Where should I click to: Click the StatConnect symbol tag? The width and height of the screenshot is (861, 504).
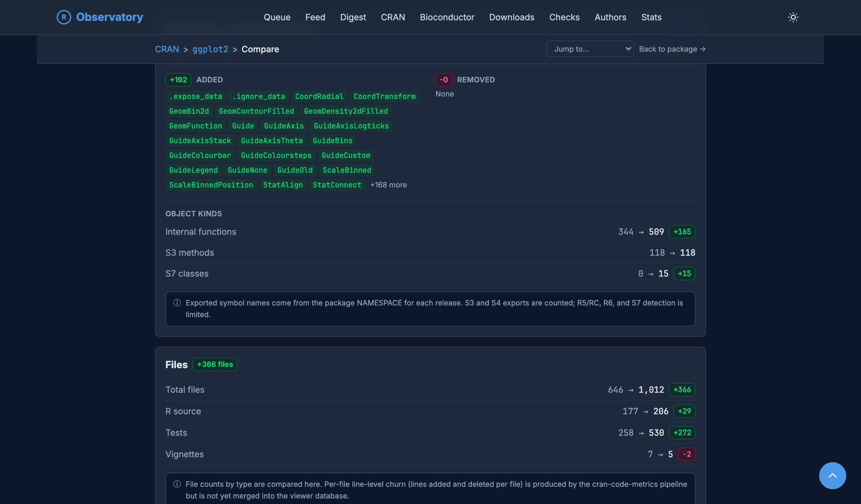(337, 185)
